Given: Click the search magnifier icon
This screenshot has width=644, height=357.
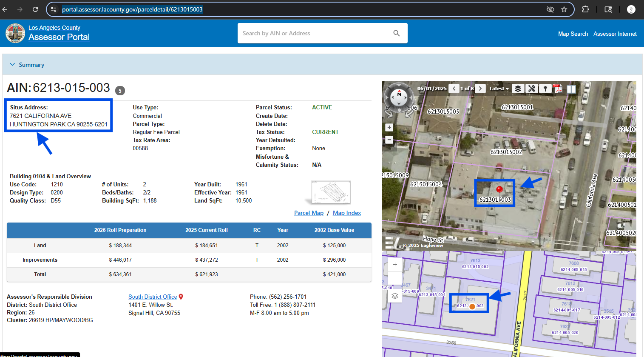Looking at the screenshot, I should [397, 33].
